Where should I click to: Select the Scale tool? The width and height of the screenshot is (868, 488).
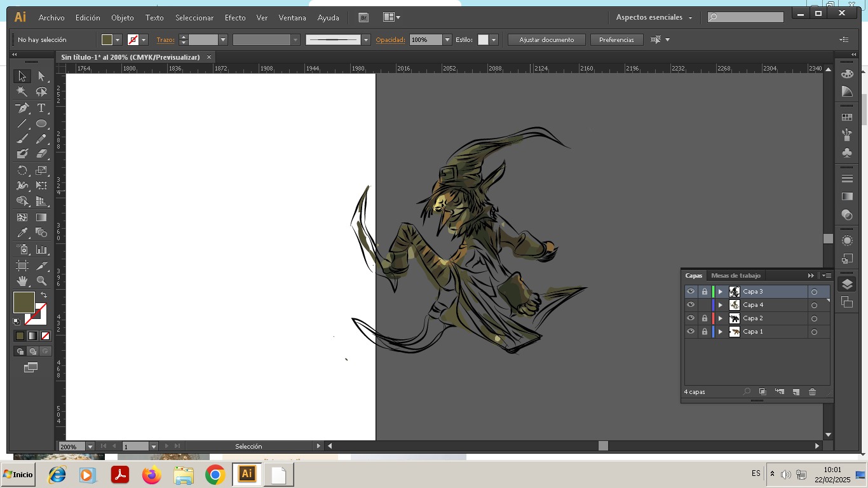(x=41, y=170)
